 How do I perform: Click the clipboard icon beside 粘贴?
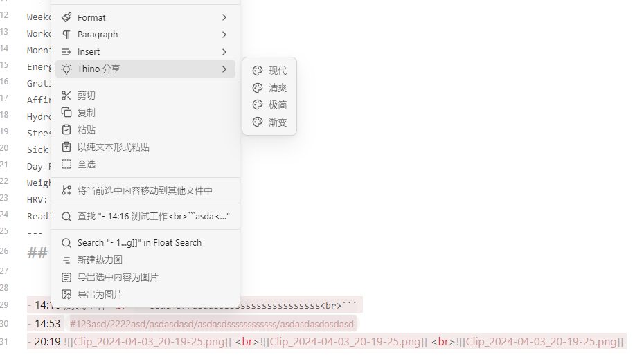click(66, 129)
